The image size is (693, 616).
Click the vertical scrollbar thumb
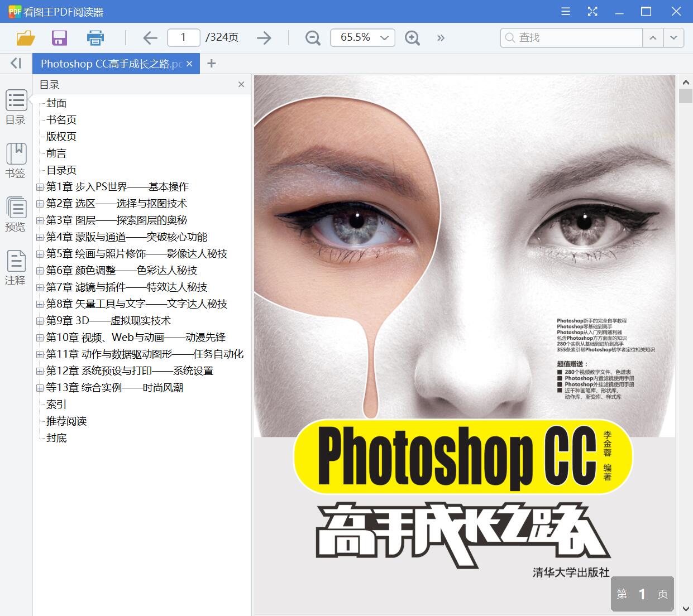686,96
